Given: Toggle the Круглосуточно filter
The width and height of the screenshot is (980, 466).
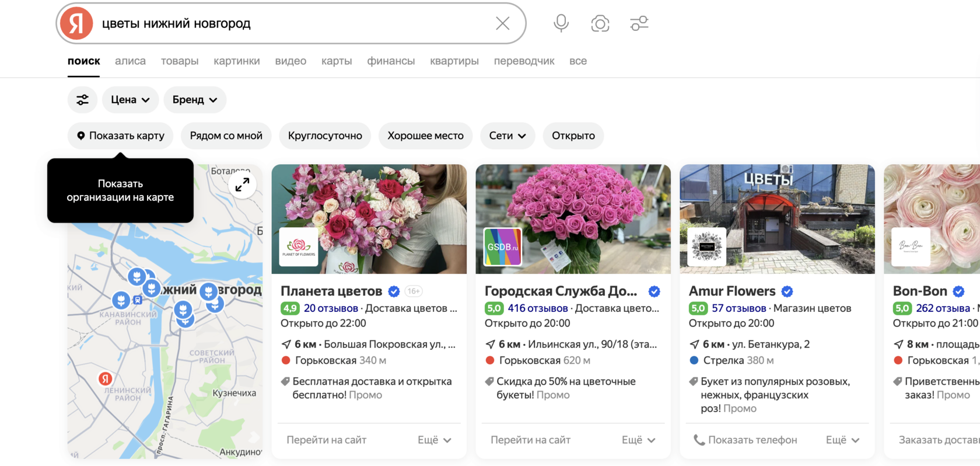Looking at the screenshot, I should tap(325, 135).
